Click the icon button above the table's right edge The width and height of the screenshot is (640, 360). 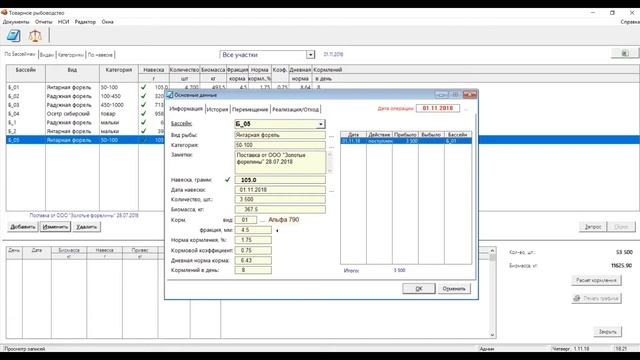point(624,53)
